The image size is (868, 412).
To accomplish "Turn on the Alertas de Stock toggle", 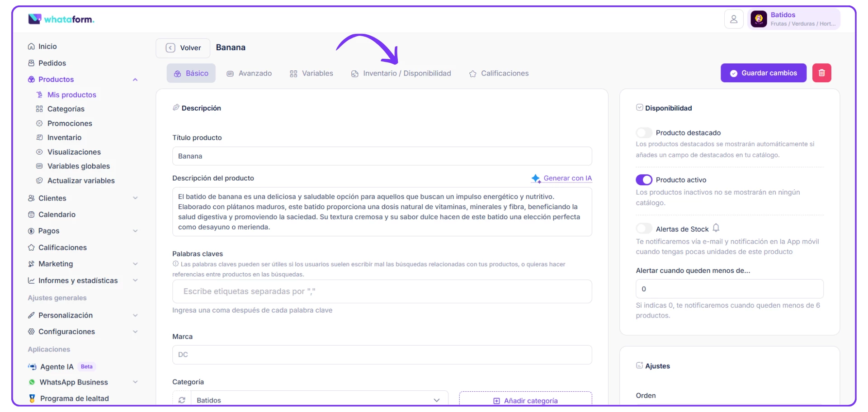I will (644, 229).
